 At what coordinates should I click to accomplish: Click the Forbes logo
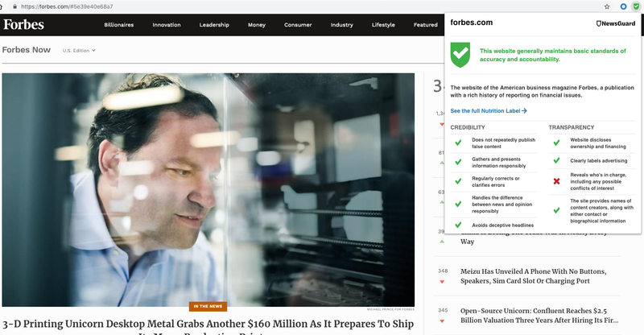pyautogui.click(x=23, y=25)
